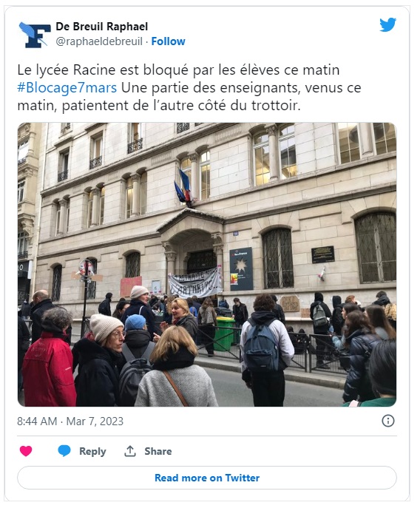
Task: Open the 8:44 AM timestamp link
Action: tap(37, 421)
